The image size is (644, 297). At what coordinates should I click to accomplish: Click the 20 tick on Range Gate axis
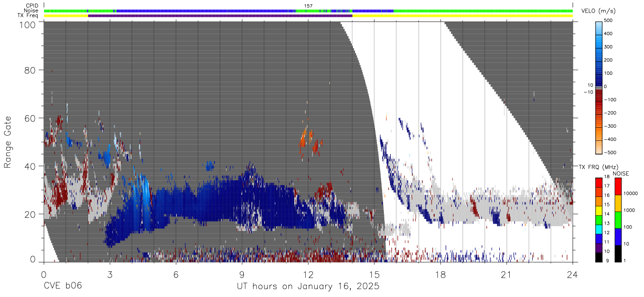pyautogui.click(x=30, y=214)
